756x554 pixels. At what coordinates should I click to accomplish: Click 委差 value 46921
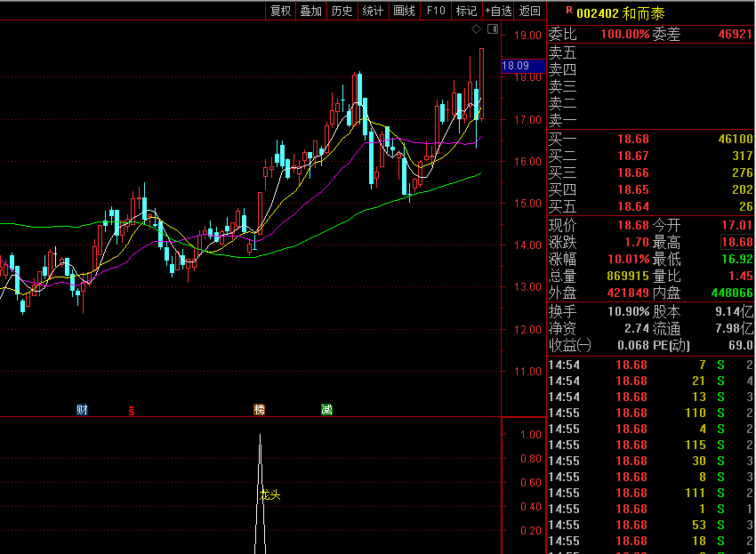[736, 34]
